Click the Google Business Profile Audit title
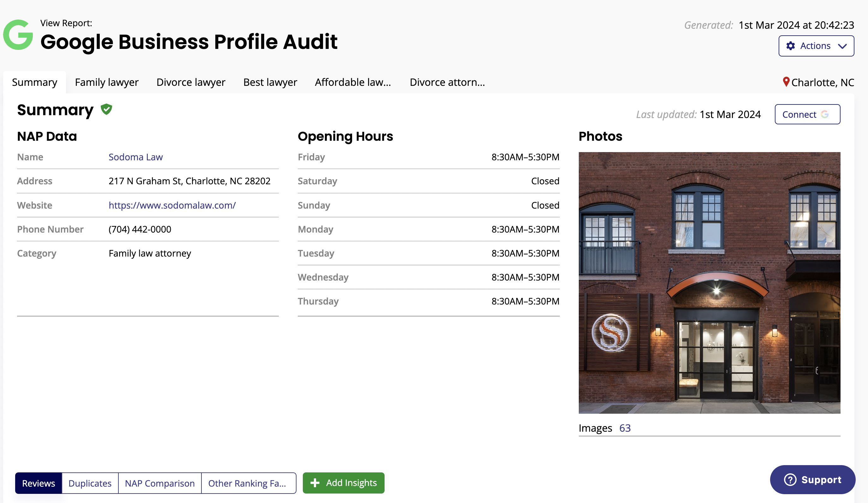Viewport: 868px width, 503px height. [189, 42]
